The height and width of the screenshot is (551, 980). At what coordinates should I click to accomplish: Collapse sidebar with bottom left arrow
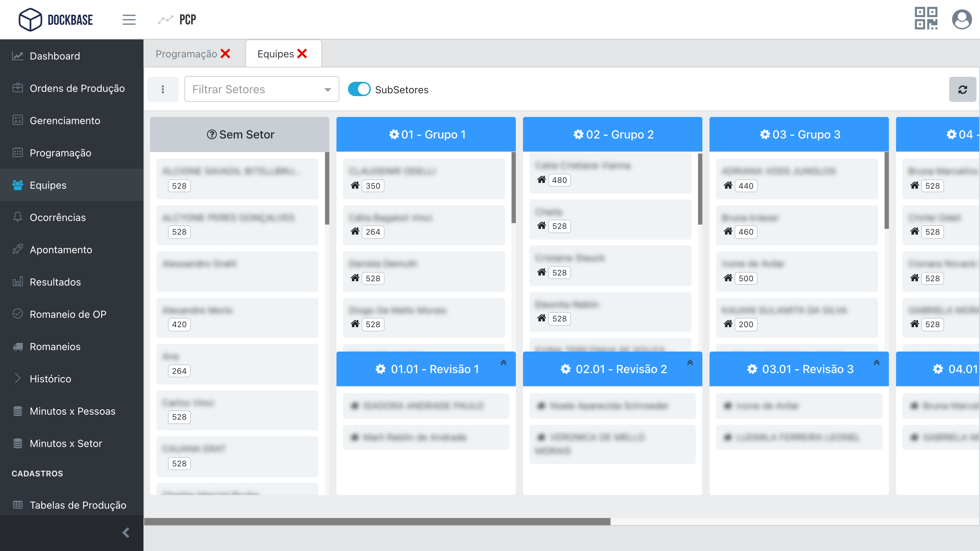(126, 532)
